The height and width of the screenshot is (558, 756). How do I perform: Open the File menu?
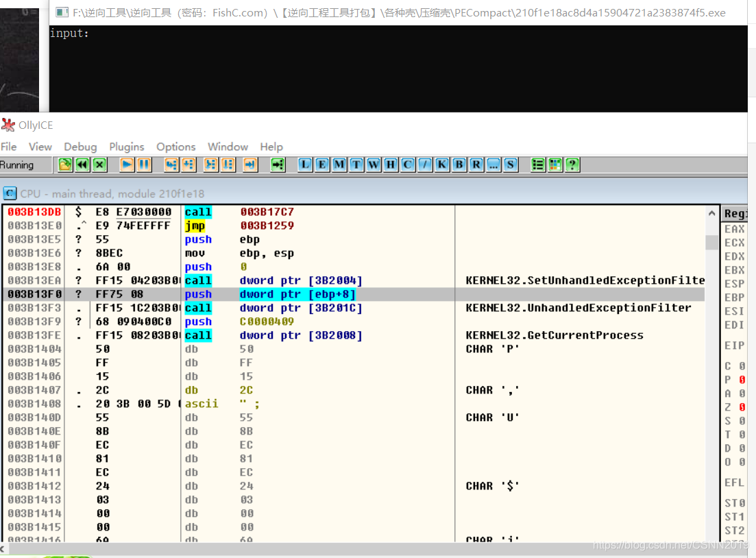pyautogui.click(x=9, y=147)
